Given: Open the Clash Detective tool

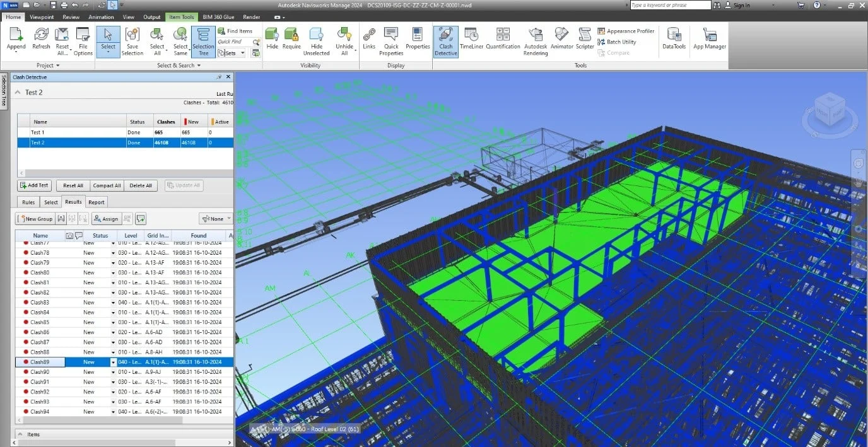Looking at the screenshot, I should point(445,40).
